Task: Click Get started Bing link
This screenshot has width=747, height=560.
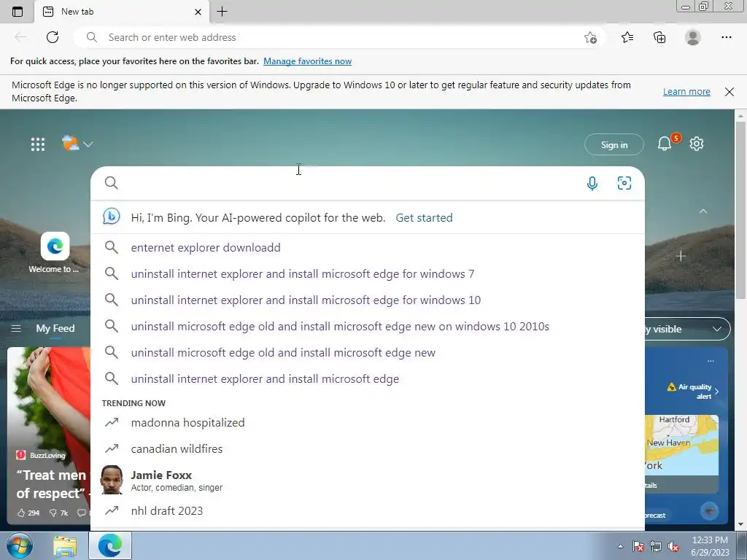Action: click(x=424, y=217)
